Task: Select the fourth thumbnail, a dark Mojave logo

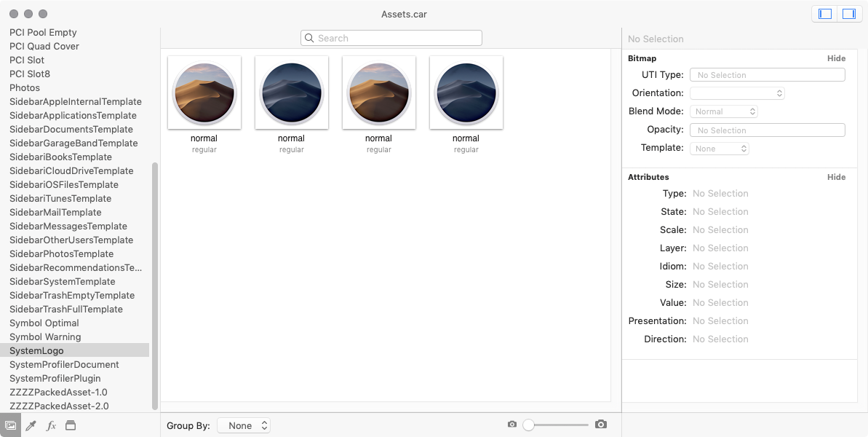Action: (x=466, y=92)
